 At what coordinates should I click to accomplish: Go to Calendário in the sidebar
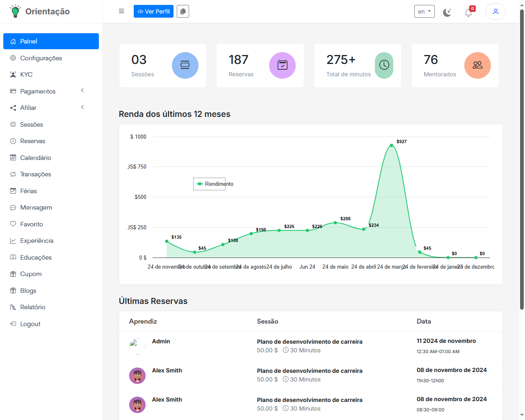(36, 158)
